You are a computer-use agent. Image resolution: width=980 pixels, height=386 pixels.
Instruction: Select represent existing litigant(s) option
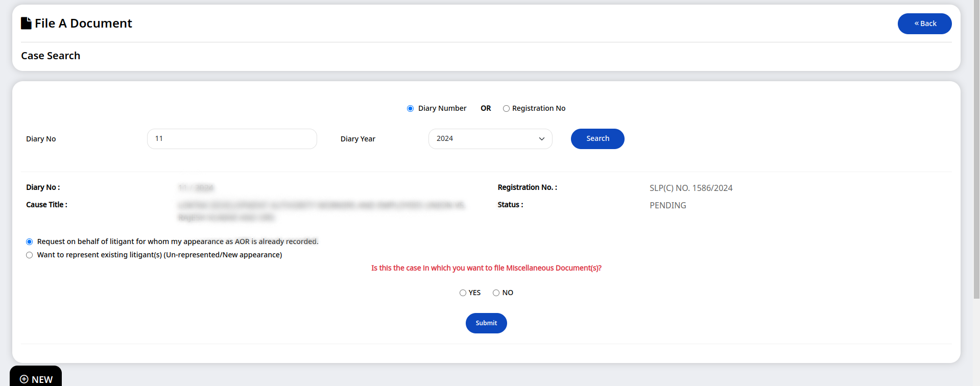[29, 255]
